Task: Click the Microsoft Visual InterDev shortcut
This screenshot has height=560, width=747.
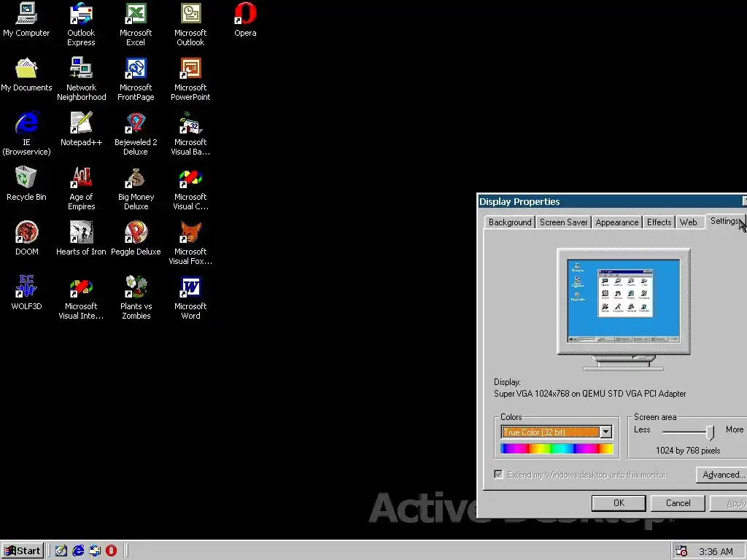Action: 81,298
